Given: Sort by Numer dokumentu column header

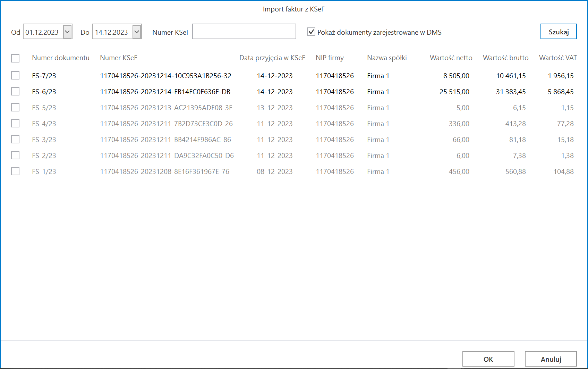Looking at the screenshot, I should coord(61,58).
